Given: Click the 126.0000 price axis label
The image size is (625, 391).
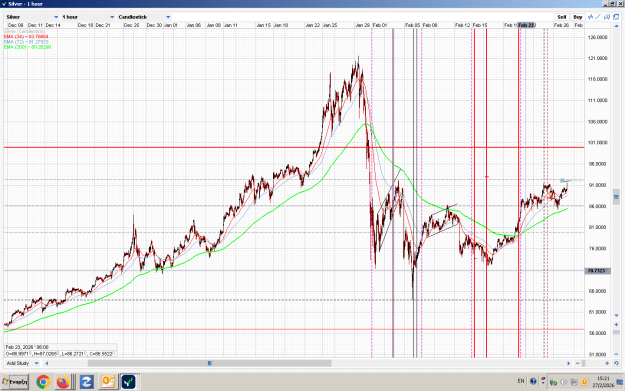Looking at the screenshot, I should click(597, 37).
